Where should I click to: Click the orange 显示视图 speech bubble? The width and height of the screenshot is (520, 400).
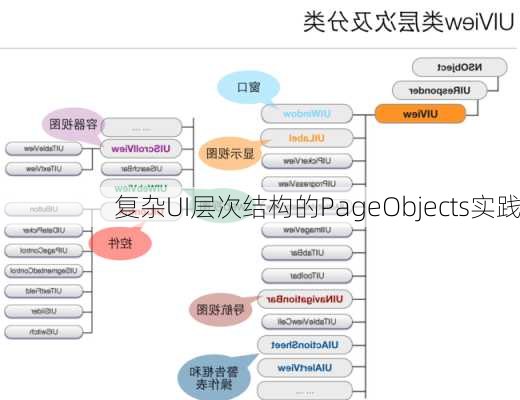click(x=230, y=154)
